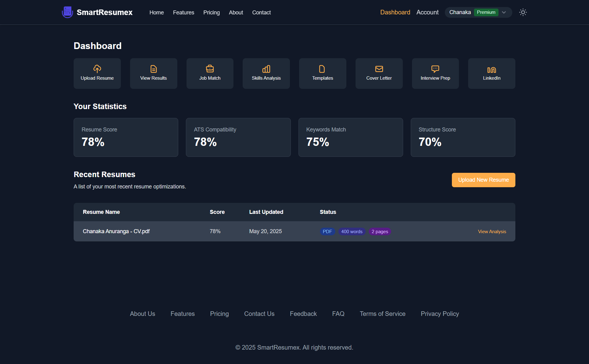589x364 pixels.
Task: Go to Pricing in top navigation
Action: pyautogui.click(x=211, y=13)
